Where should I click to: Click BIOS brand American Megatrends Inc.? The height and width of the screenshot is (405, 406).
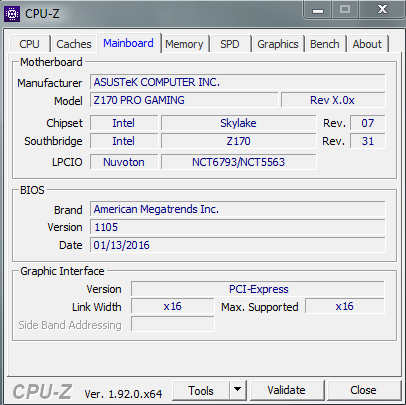(x=238, y=209)
